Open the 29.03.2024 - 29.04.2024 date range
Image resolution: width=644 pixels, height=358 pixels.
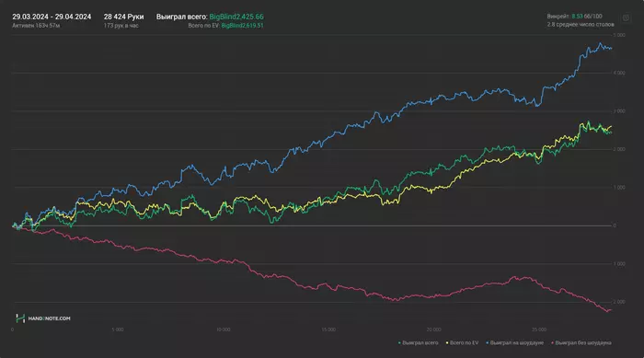[x=52, y=17]
